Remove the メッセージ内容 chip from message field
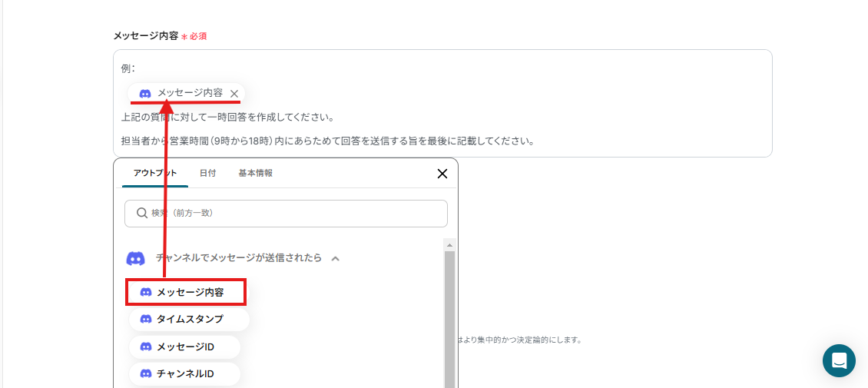 (x=234, y=94)
